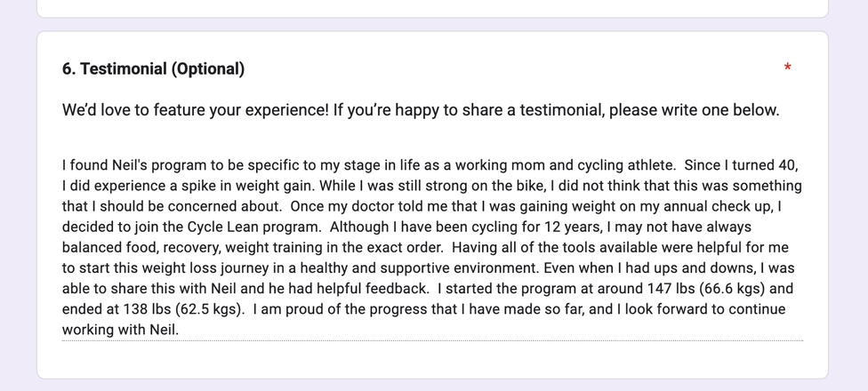Click on '147 lbs (66.6 kgs)' in the testimonial
The image size is (868, 391).
tap(701, 289)
